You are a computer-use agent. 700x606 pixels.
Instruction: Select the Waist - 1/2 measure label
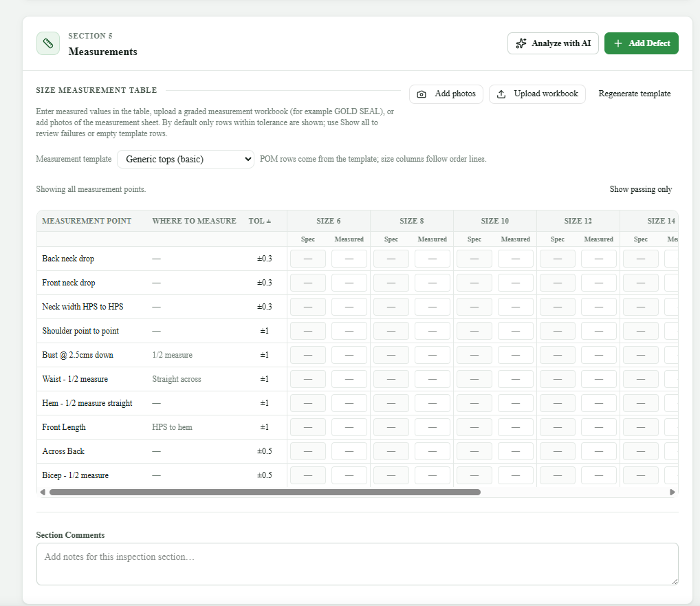pyautogui.click(x=75, y=379)
